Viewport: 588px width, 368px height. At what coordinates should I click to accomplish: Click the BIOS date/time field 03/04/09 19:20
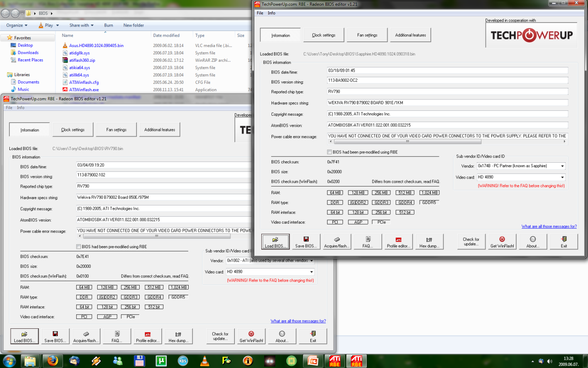pos(164,165)
